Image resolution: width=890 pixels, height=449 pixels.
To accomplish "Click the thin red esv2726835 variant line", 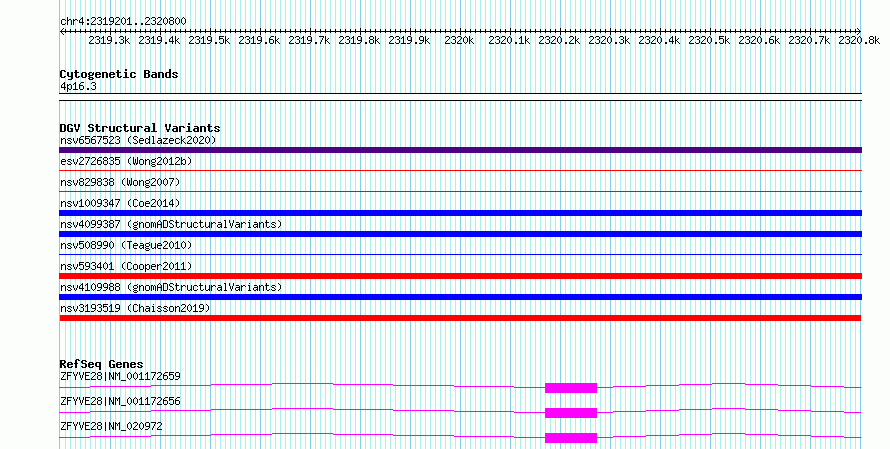I will (460, 170).
